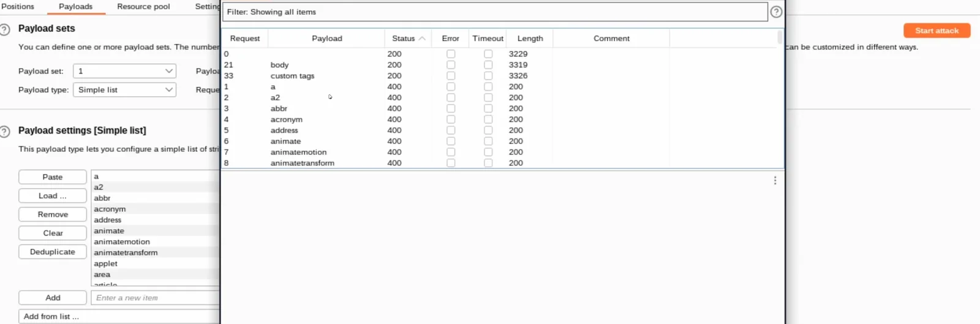Image resolution: width=980 pixels, height=324 pixels.
Task: Click the results filter bar
Action: [x=495, y=12]
